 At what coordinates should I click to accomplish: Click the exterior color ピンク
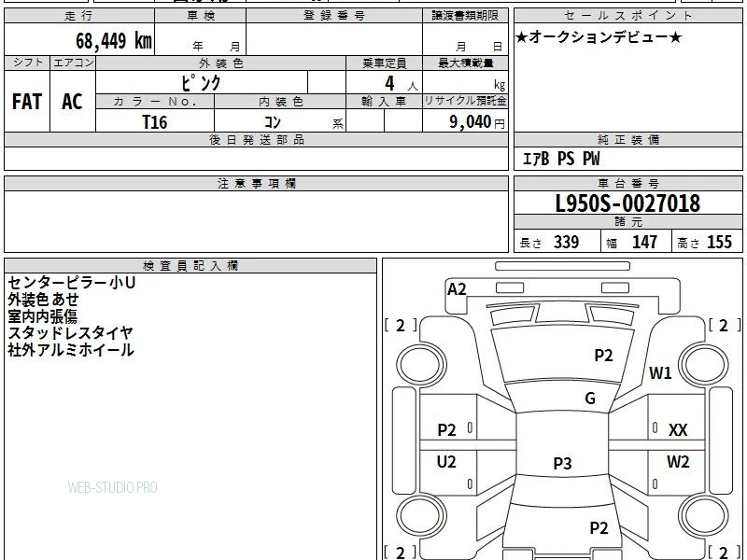point(202,83)
